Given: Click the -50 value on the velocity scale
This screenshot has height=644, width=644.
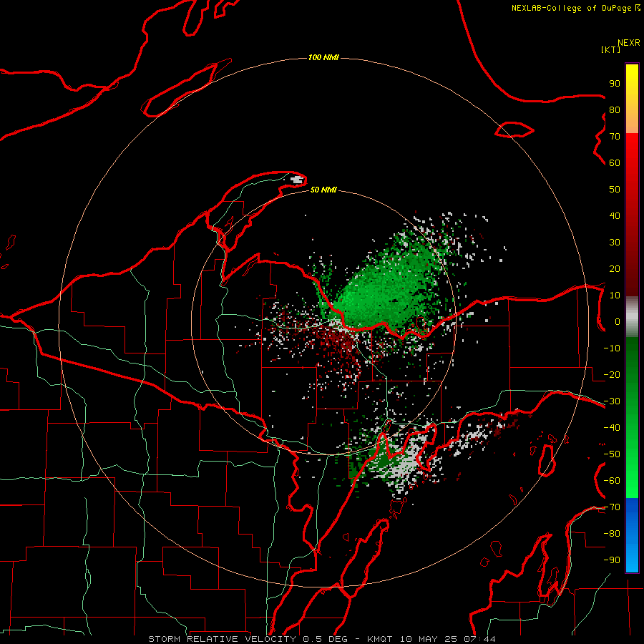Looking at the screenshot, I should point(612,454).
